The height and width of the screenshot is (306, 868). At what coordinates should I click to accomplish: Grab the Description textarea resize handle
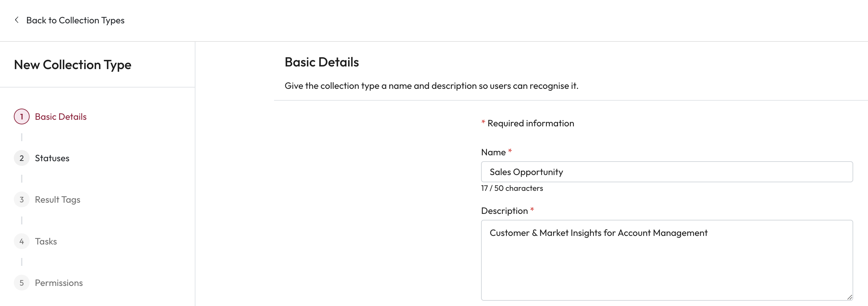click(850, 297)
